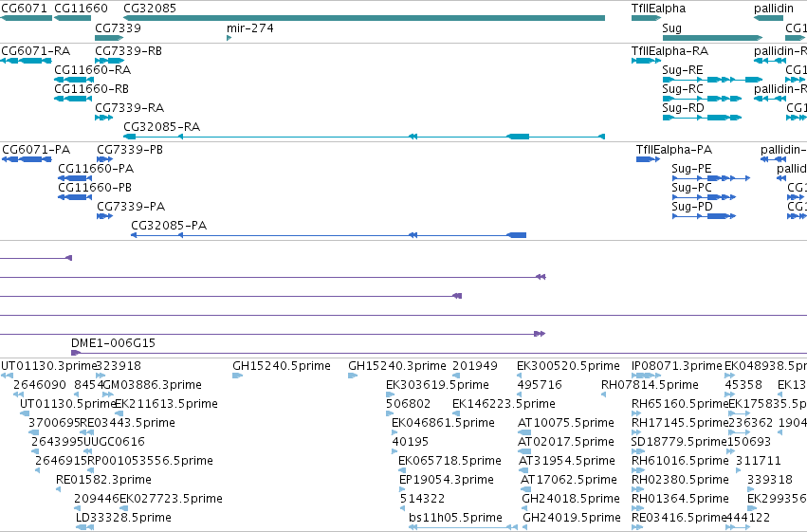This screenshot has width=807, height=532.
Task: Click EST 444122
Action: [748, 518]
